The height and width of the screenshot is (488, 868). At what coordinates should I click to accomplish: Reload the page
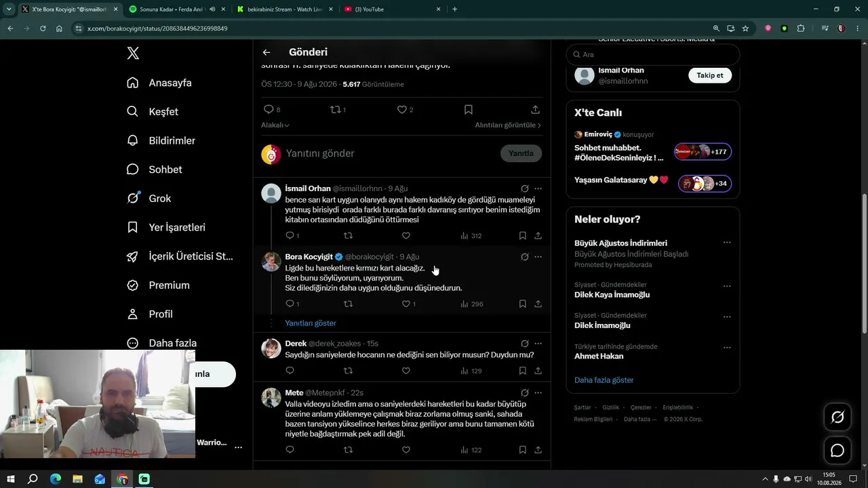(43, 28)
